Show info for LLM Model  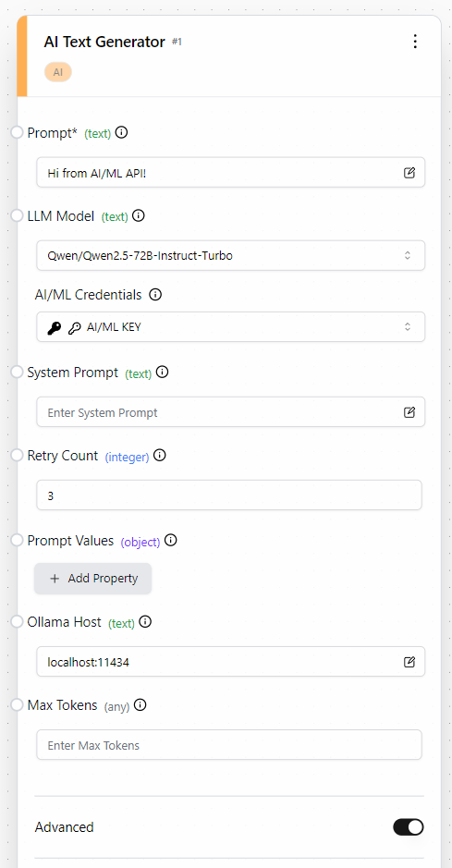(139, 216)
